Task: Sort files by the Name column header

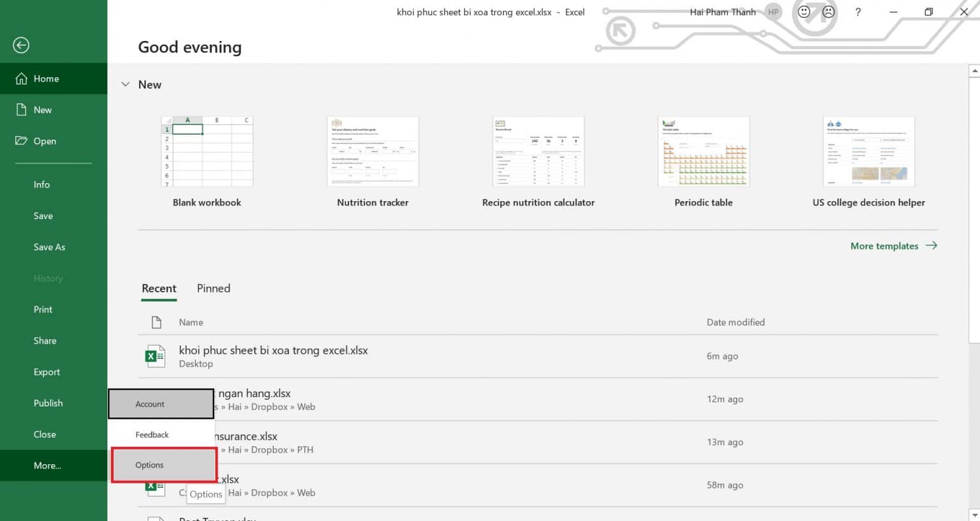Action: click(191, 322)
